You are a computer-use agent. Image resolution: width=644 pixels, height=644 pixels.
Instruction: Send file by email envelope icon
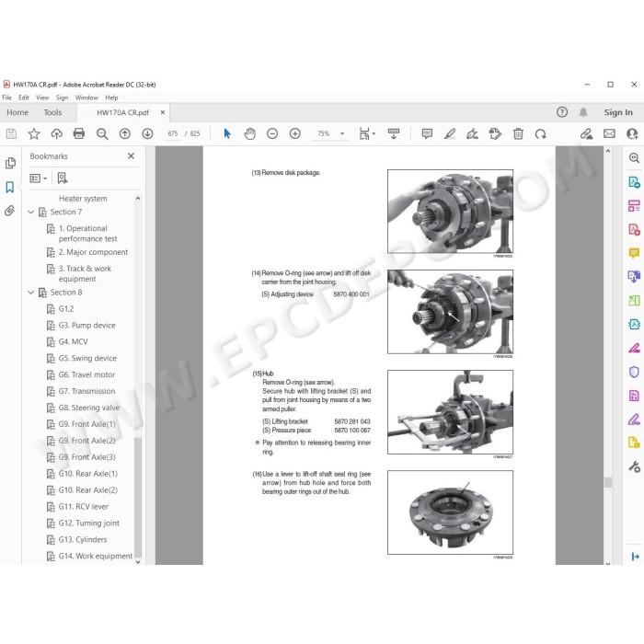tap(609, 133)
